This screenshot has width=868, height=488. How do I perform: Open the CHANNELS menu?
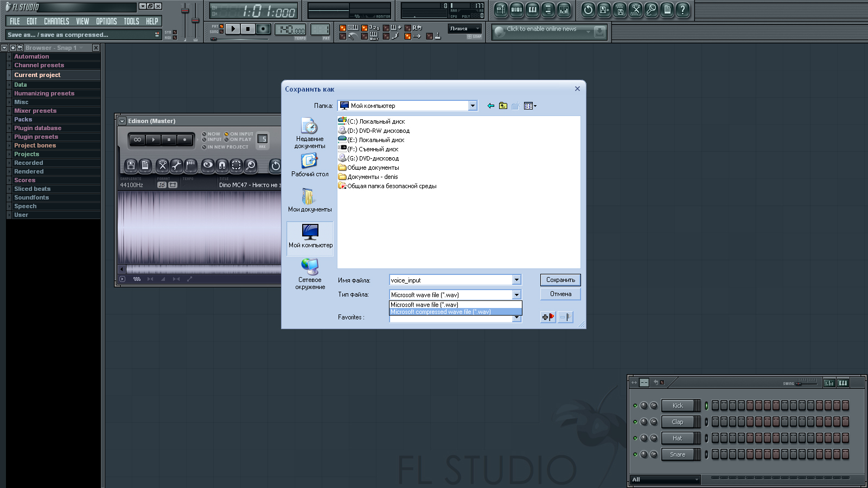click(56, 21)
